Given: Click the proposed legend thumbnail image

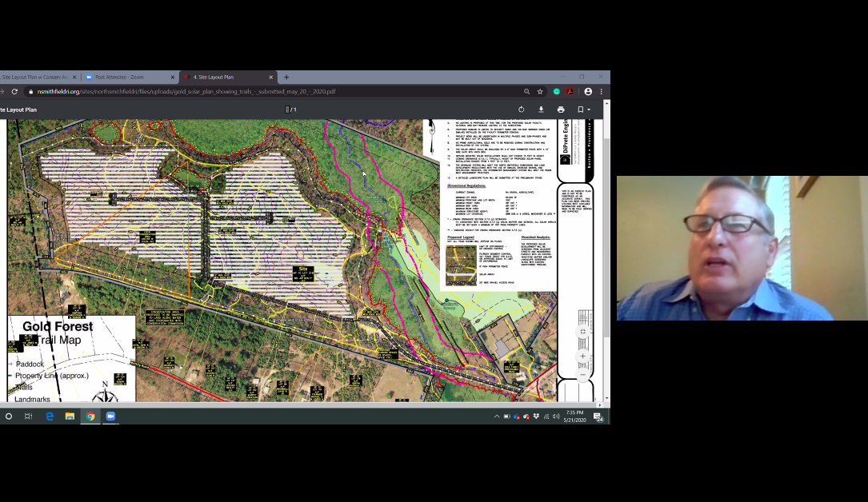Looking at the screenshot, I should coord(461,265).
